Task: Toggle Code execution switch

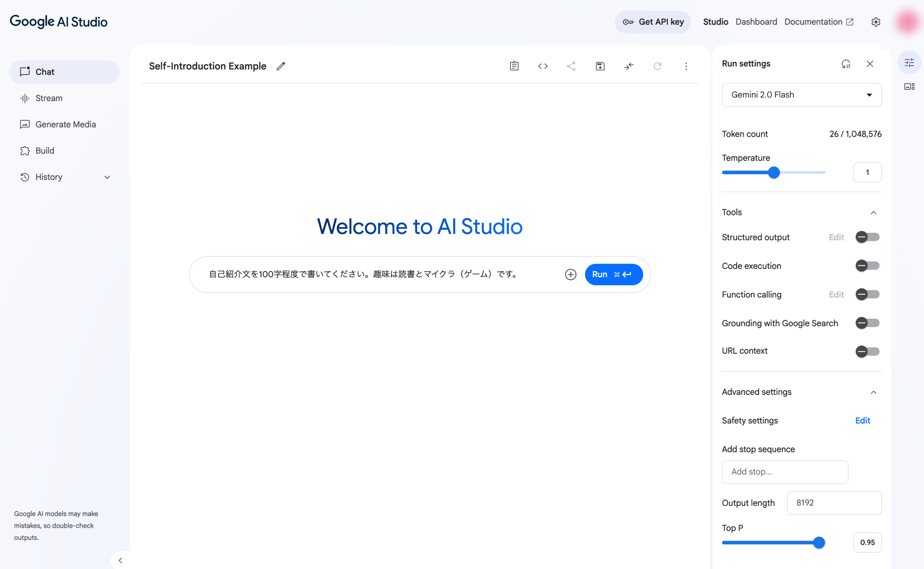Action: point(867,266)
